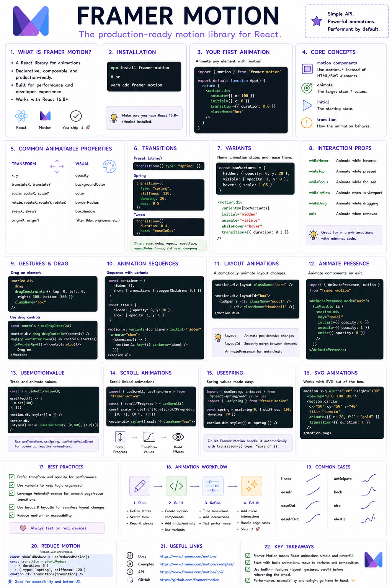Click the blue play triangle next to initial
392x588 pixels.
coord(307,105)
